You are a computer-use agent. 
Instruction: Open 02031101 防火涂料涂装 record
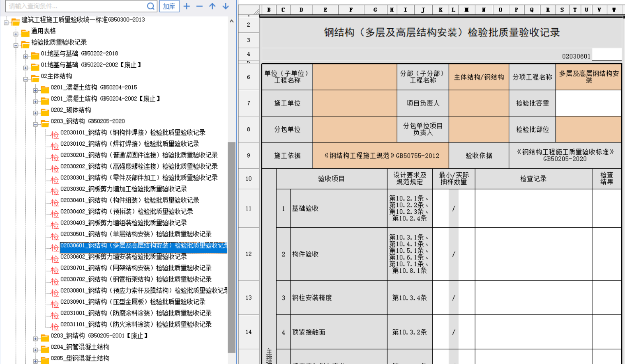pyautogui.click(x=136, y=324)
